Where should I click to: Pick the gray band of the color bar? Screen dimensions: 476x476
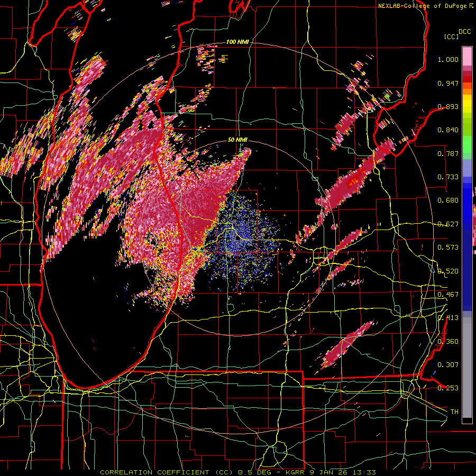click(x=467, y=369)
